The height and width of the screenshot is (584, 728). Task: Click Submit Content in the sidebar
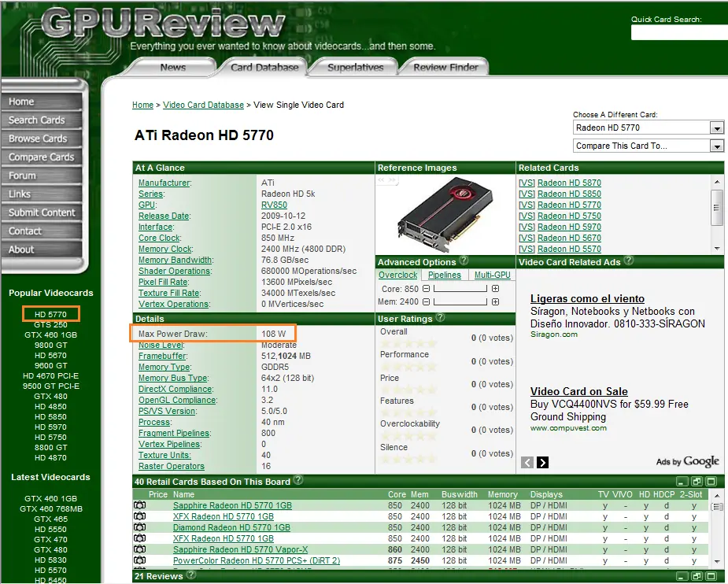[x=42, y=213]
